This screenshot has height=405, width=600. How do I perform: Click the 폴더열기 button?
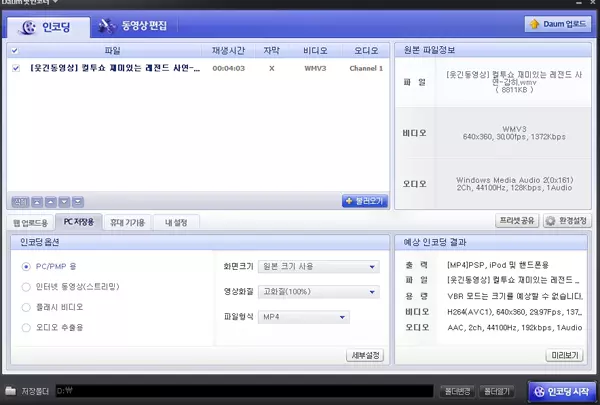click(497, 391)
